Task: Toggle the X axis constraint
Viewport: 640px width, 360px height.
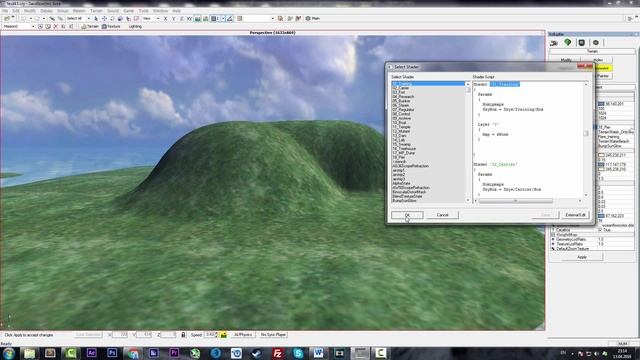Action: [165, 18]
